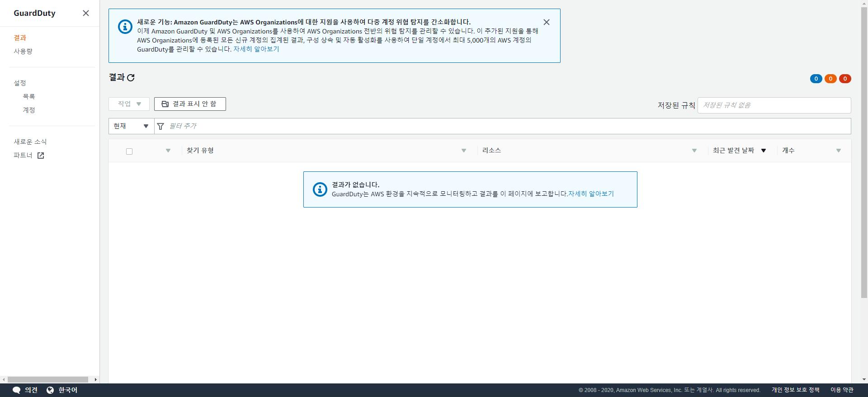Click the archive icon on 결과 표시 안 함
This screenshot has height=397, width=868.
[165, 104]
